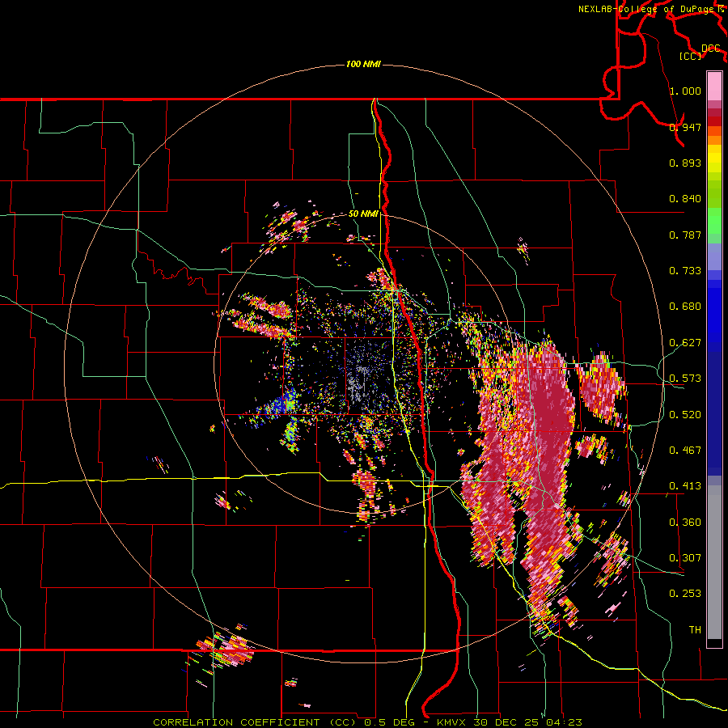Click the TH threshold label

pos(695,630)
